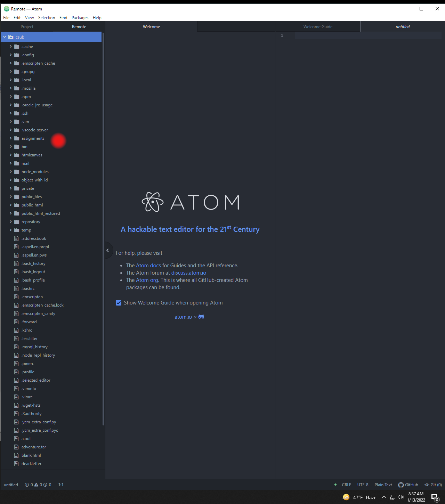Expand the private folder
445x504 pixels.
coord(11,188)
